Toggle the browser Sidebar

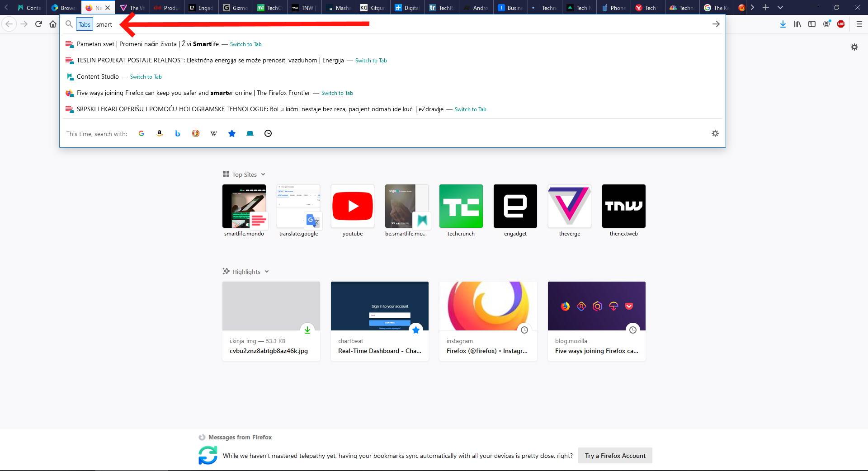[812, 24]
